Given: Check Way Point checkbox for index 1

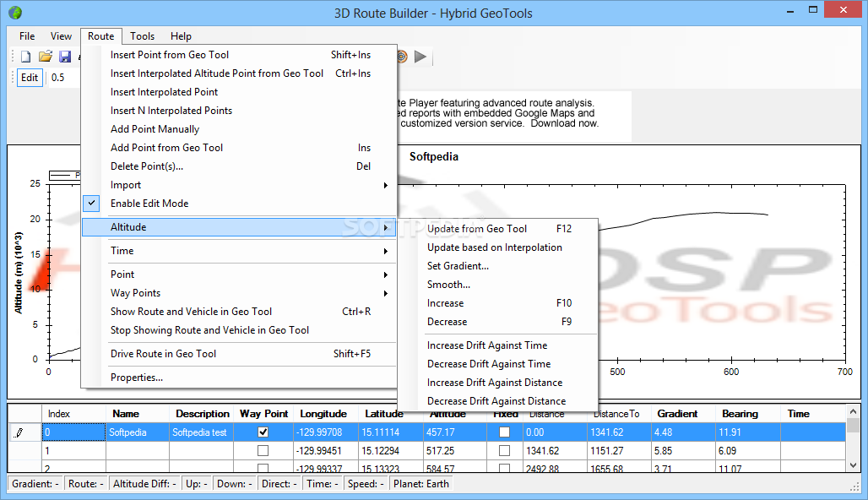Looking at the screenshot, I should point(263,451).
